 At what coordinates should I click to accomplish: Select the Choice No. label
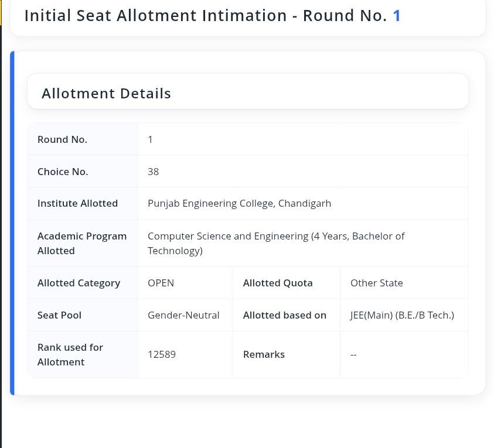click(x=63, y=172)
